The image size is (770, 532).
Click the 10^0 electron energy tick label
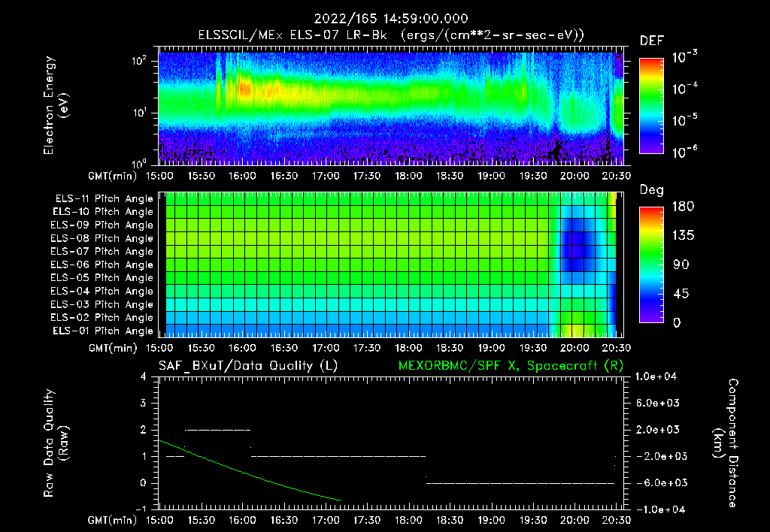click(139, 163)
